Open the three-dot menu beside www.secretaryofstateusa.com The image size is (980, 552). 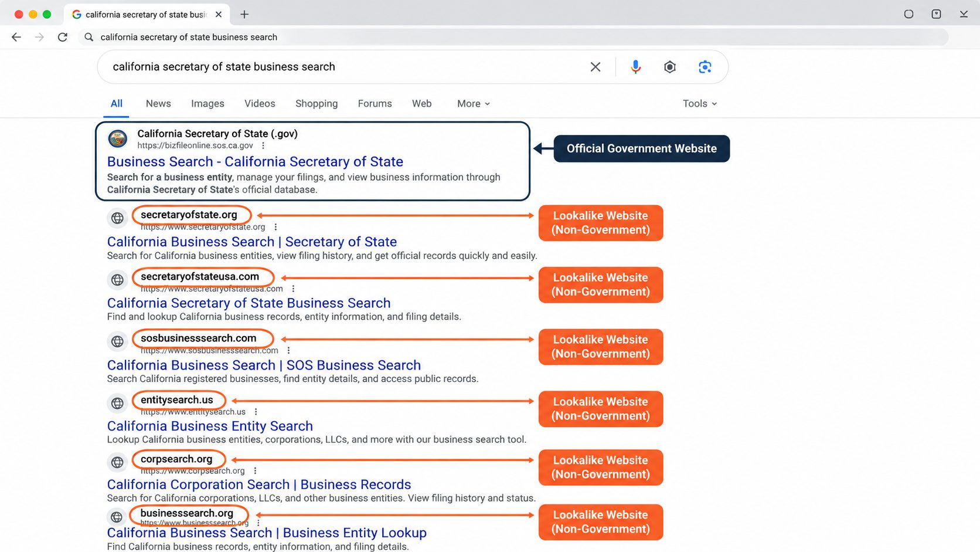(x=293, y=289)
